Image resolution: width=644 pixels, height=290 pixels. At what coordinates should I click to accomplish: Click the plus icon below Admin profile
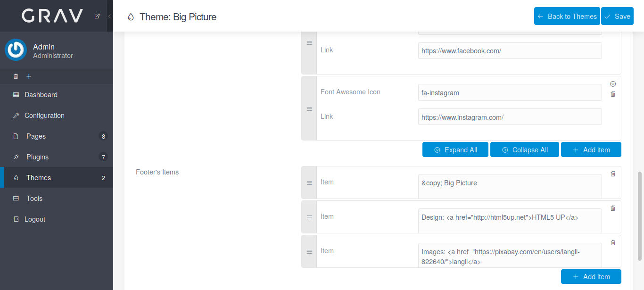tap(29, 76)
